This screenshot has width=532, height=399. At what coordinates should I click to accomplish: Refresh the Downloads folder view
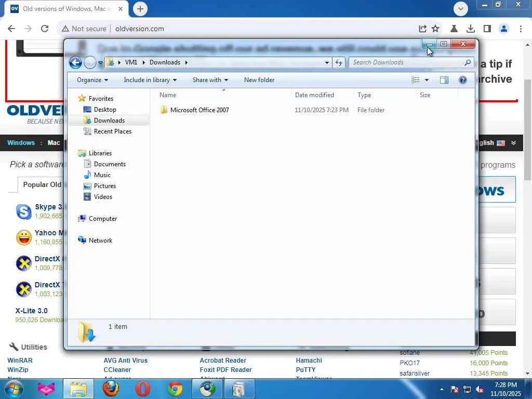(x=339, y=62)
